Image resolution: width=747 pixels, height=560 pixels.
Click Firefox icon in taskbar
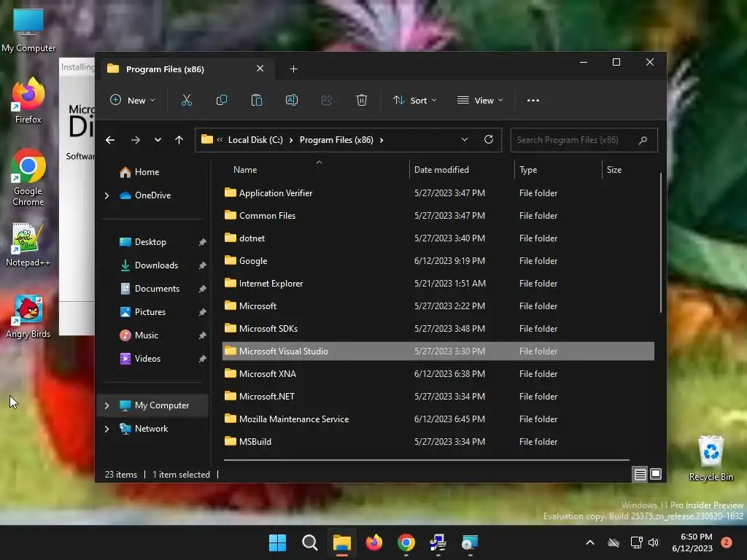point(374,542)
